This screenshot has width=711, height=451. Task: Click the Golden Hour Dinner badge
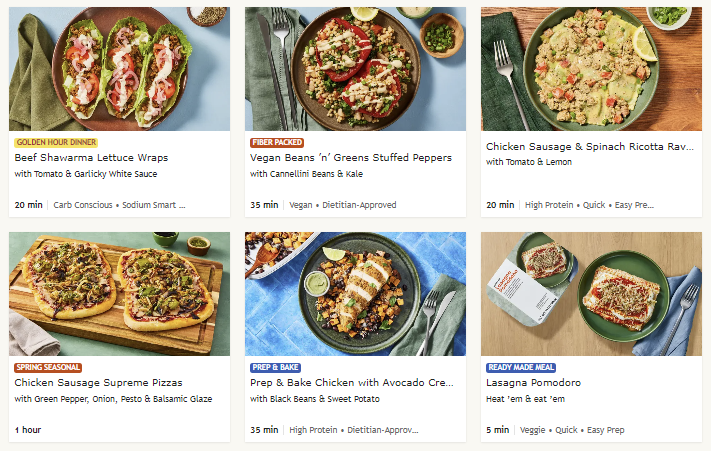(56, 143)
